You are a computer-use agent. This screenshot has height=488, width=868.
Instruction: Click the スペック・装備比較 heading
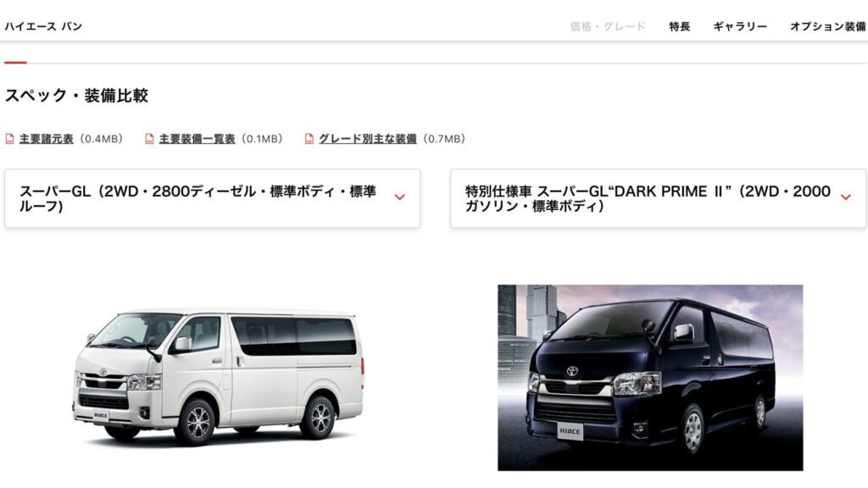[x=76, y=96]
